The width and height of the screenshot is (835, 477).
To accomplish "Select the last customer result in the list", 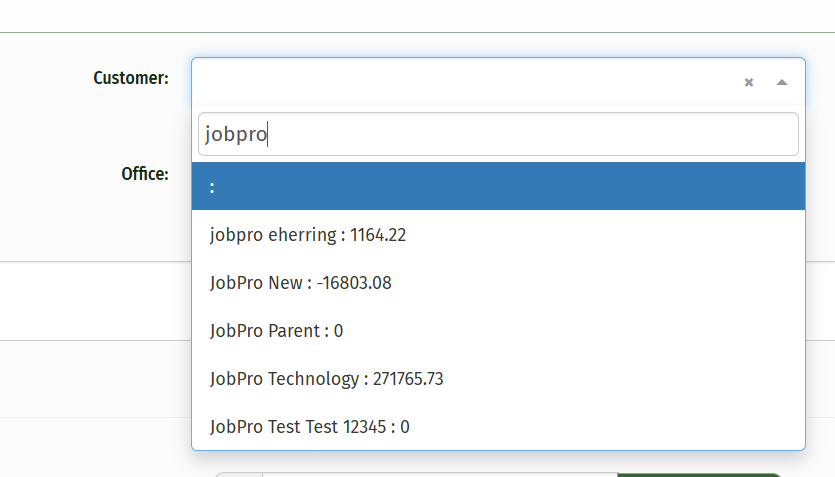I will coord(309,427).
